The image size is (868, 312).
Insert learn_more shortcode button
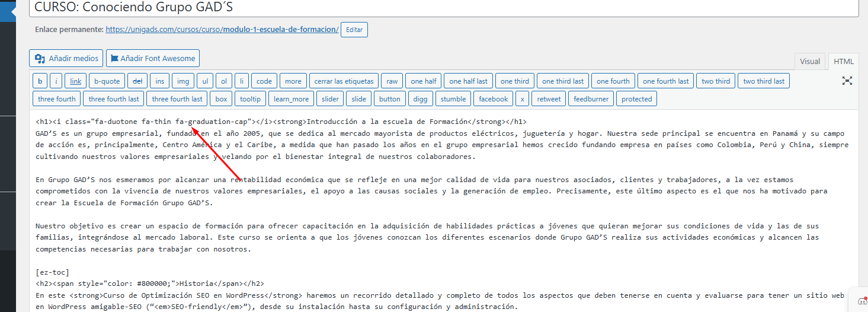coord(292,98)
